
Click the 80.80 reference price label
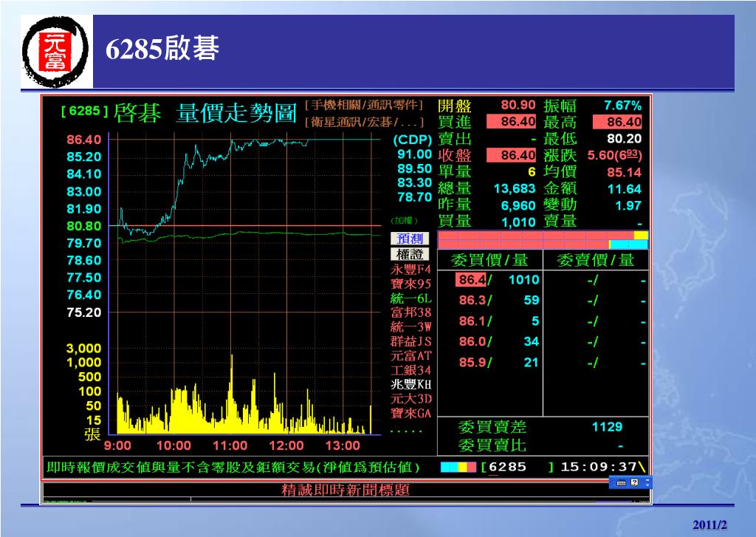click(x=84, y=226)
